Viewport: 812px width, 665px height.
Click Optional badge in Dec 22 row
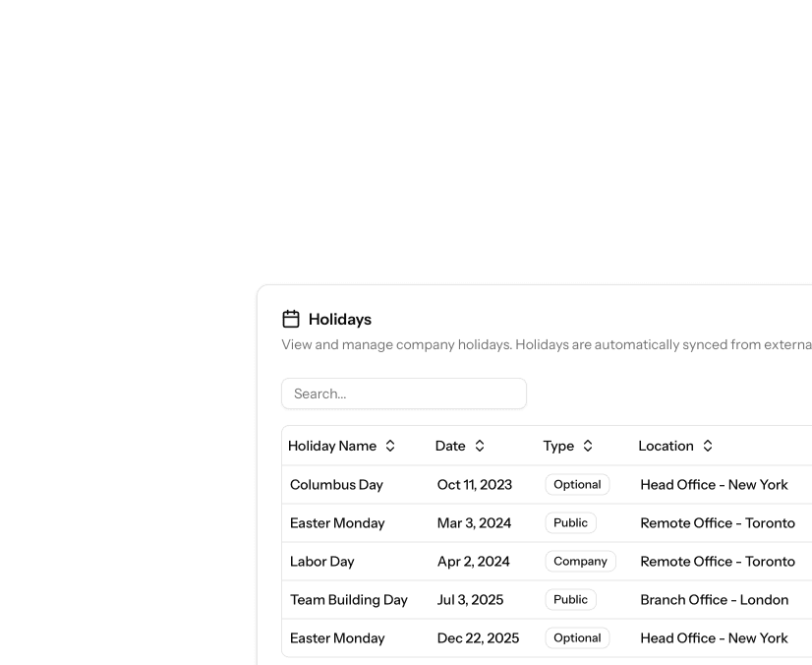point(577,638)
